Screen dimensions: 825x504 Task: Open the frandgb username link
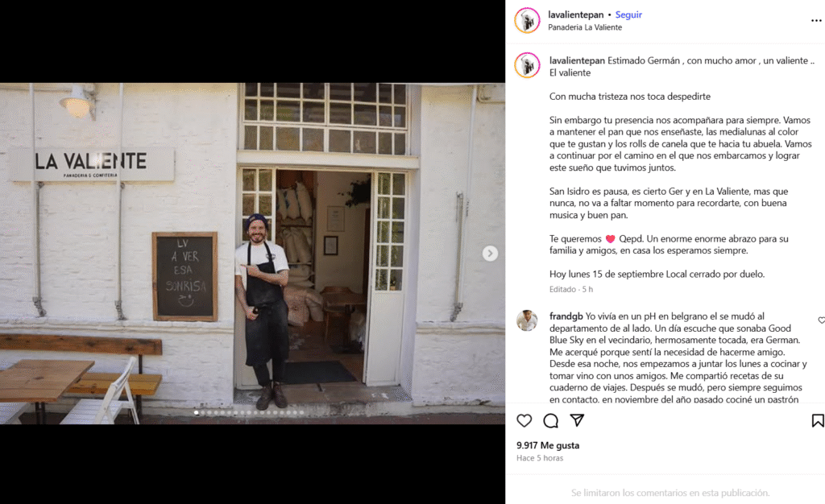tap(566, 316)
